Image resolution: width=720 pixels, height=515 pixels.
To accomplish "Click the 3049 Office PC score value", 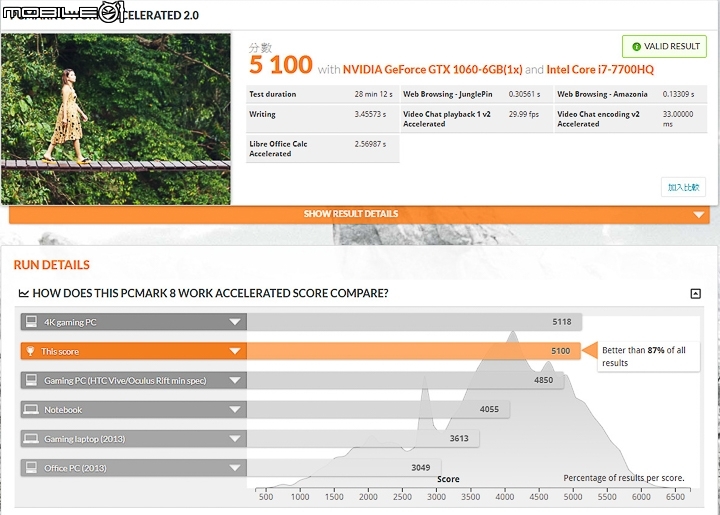I will [421, 468].
